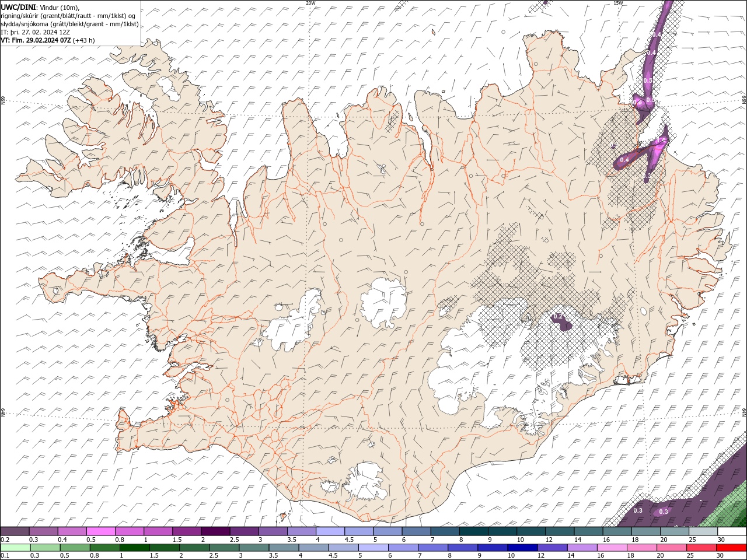747x560 pixels.
Task: Click the 20W longitude label
Action: pyautogui.click(x=310, y=3)
